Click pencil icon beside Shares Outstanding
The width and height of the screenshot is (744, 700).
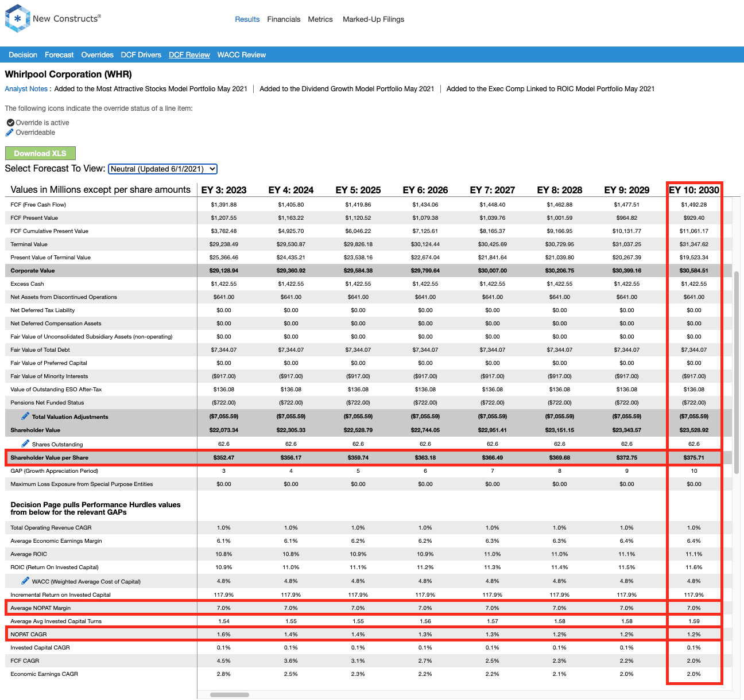tap(25, 444)
